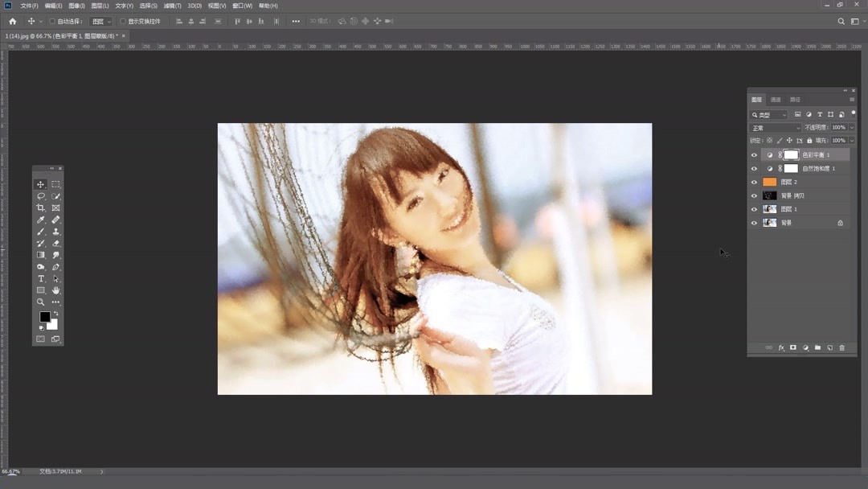Image resolution: width=868 pixels, height=489 pixels.
Task: Activate the Clone Stamp tool
Action: (x=55, y=232)
